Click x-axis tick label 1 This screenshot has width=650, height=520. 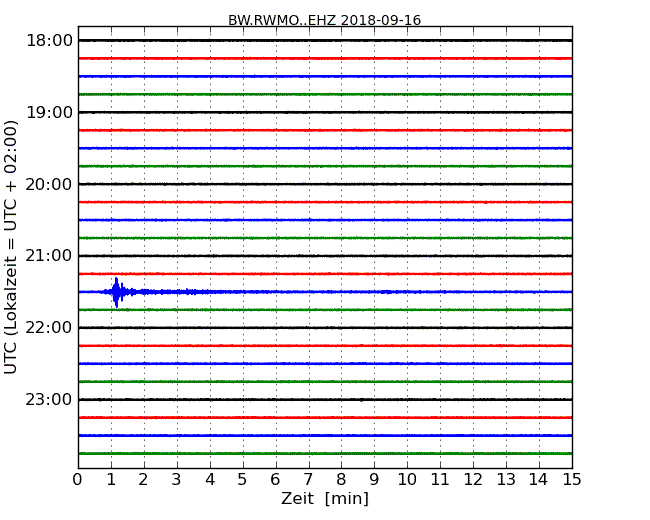(x=111, y=480)
